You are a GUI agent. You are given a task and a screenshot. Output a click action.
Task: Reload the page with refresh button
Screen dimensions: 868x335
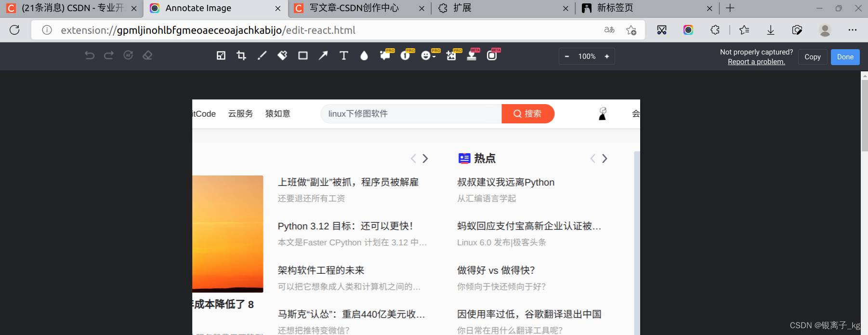(x=14, y=30)
